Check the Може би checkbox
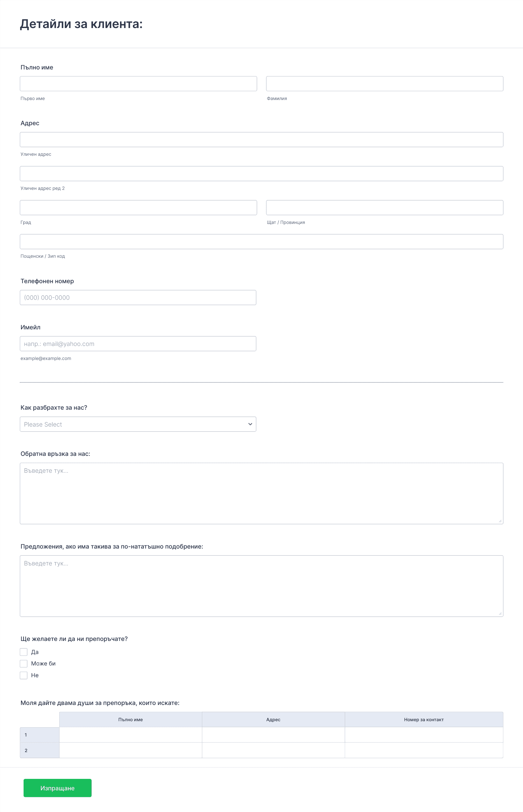Image resolution: width=523 pixels, height=812 pixels. 24,663
